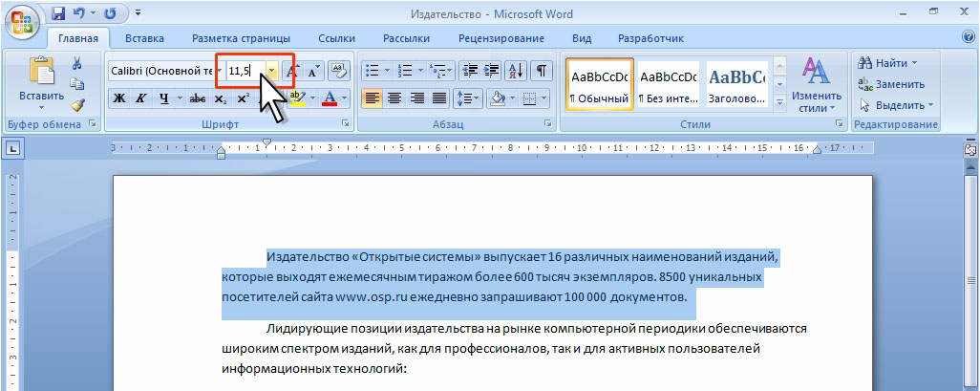Apply yellow highlight color button
This screenshot has height=391, width=980.
[x=297, y=98]
